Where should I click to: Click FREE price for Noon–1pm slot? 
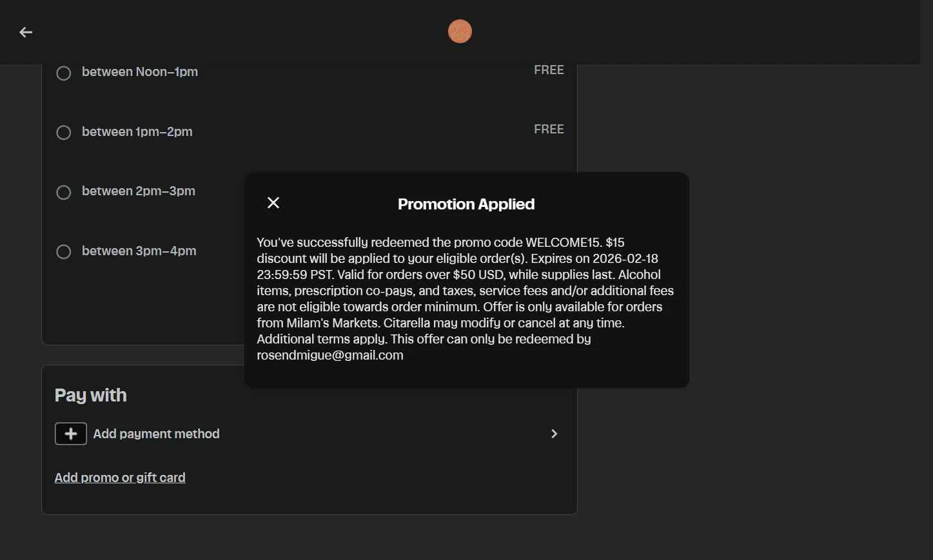coord(549,70)
